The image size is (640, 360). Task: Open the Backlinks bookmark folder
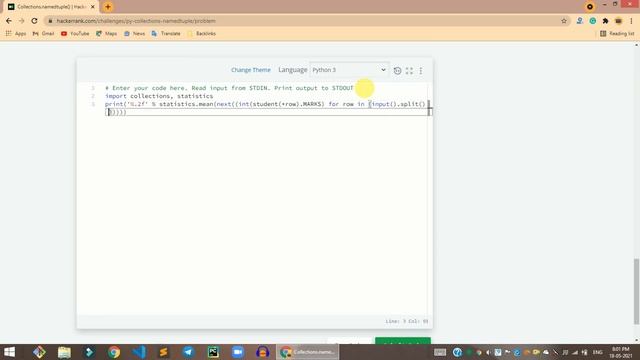pyautogui.click(x=202, y=33)
